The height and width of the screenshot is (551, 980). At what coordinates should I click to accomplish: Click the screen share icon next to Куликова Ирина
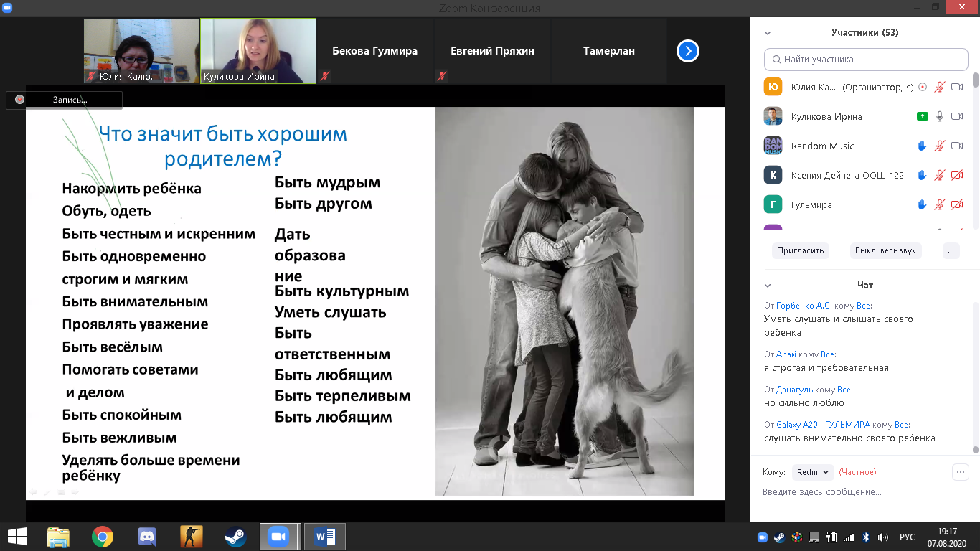[x=923, y=116]
